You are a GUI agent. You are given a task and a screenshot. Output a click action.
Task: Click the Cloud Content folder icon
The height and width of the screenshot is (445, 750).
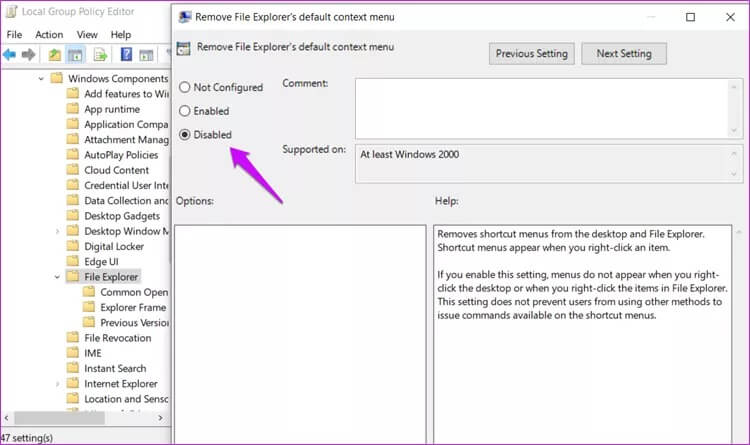click(73, 170)
